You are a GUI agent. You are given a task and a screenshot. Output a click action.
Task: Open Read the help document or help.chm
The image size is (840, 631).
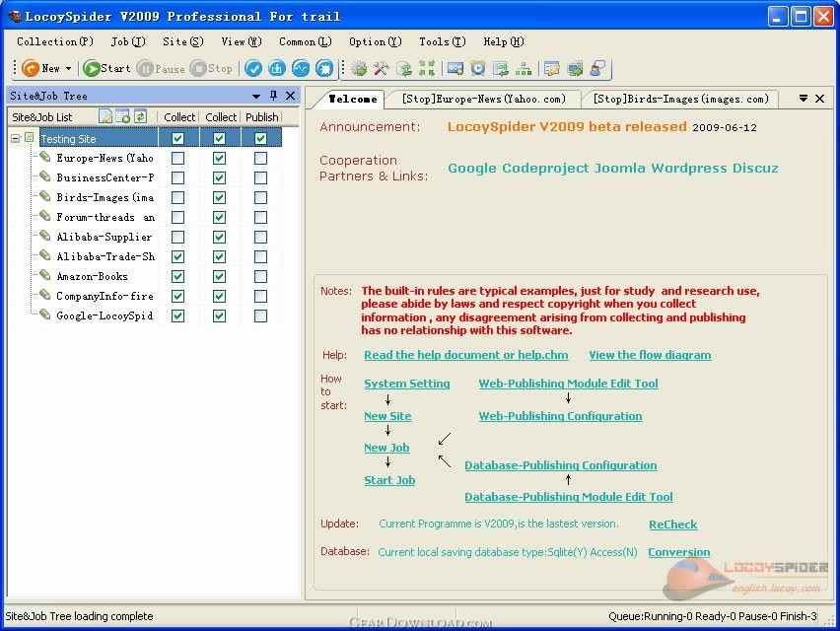pyautogui.click(x=466, y=355)
